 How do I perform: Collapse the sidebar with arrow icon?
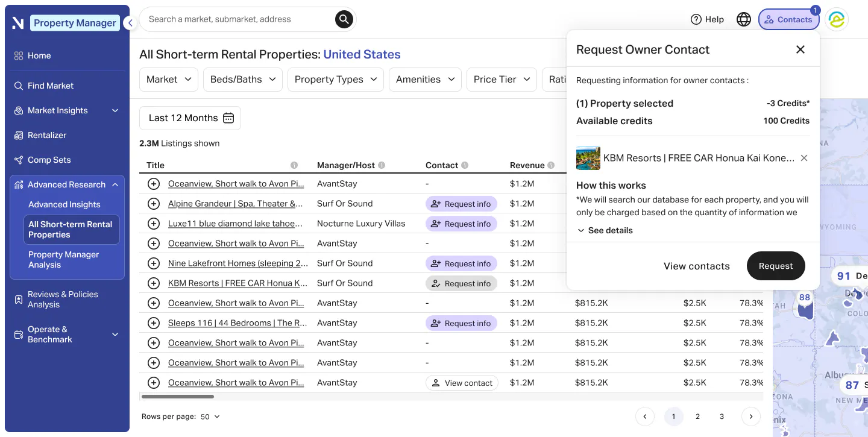point(130,23)
